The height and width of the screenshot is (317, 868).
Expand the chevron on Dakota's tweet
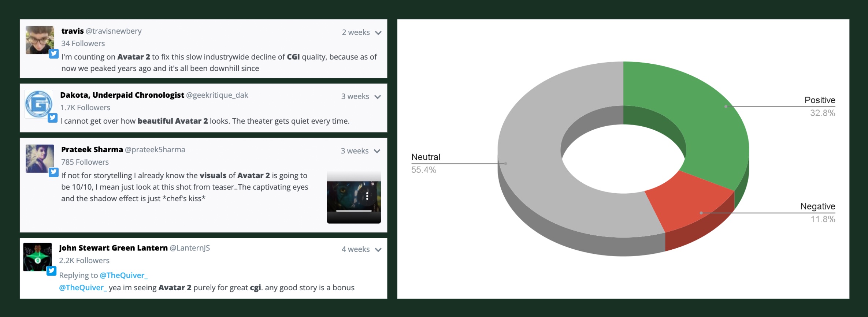(x=378, y=97)
